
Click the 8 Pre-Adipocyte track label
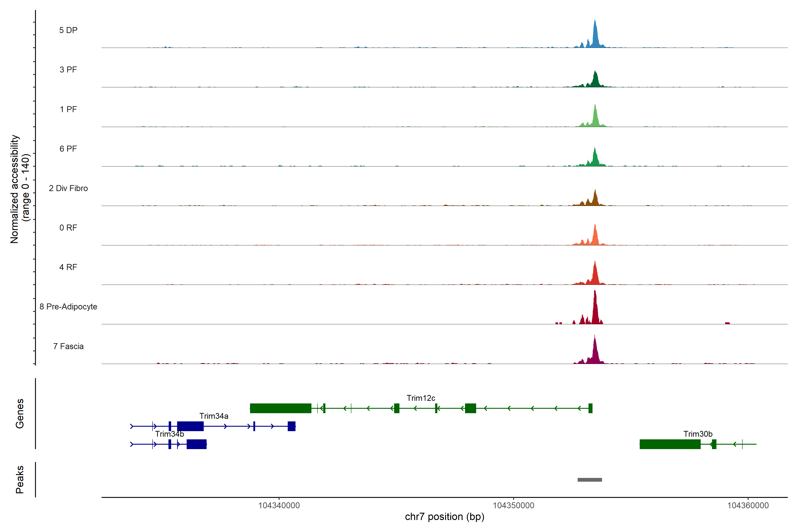[68, 307]
